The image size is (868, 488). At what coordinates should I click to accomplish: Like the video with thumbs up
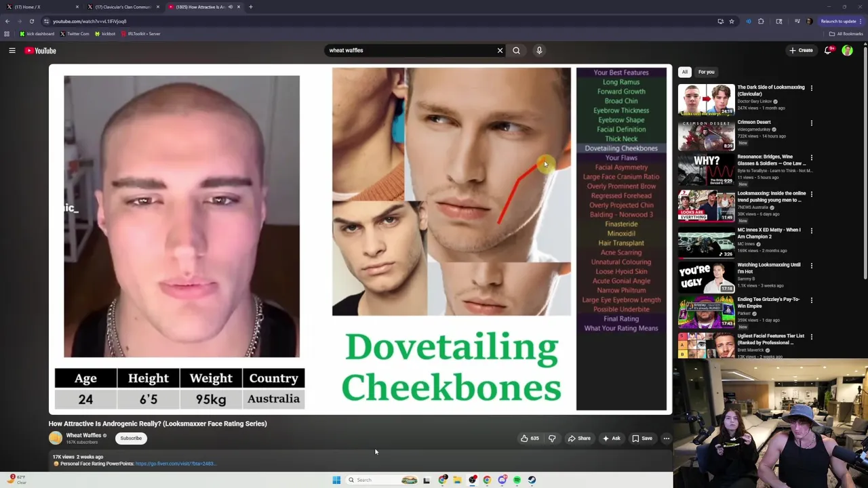[x=530, y=439]
